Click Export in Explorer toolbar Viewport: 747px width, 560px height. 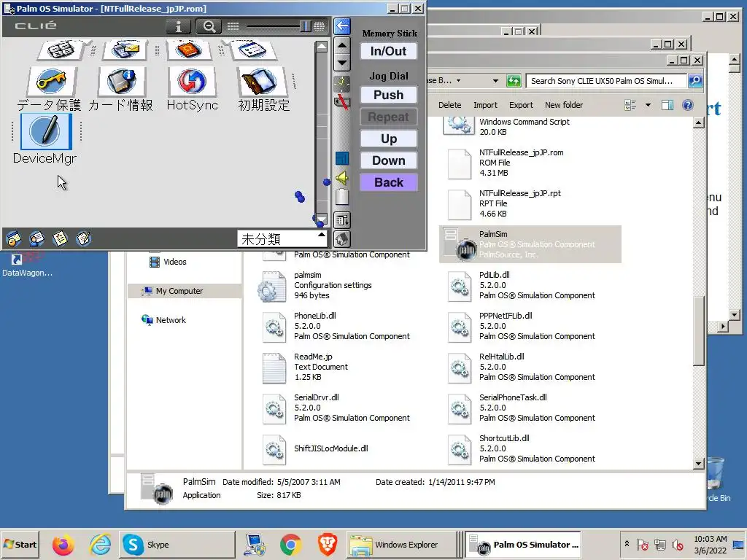click(x=521, y=105)
